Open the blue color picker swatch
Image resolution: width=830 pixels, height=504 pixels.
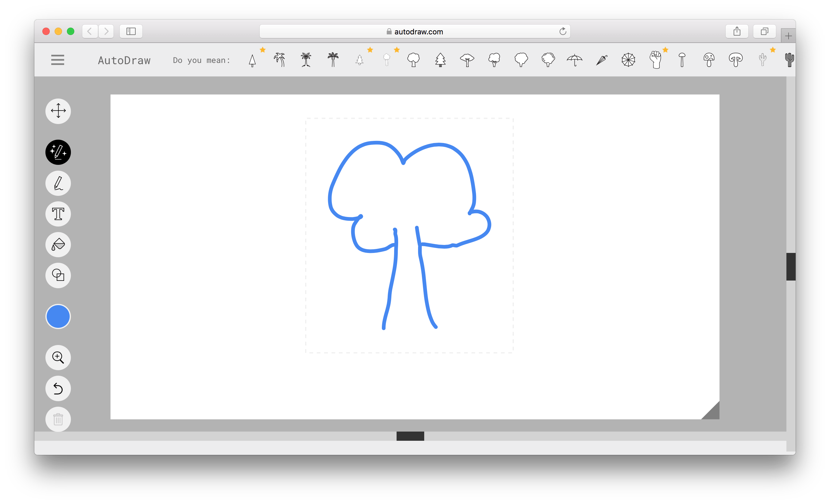[x=58, y=316]
